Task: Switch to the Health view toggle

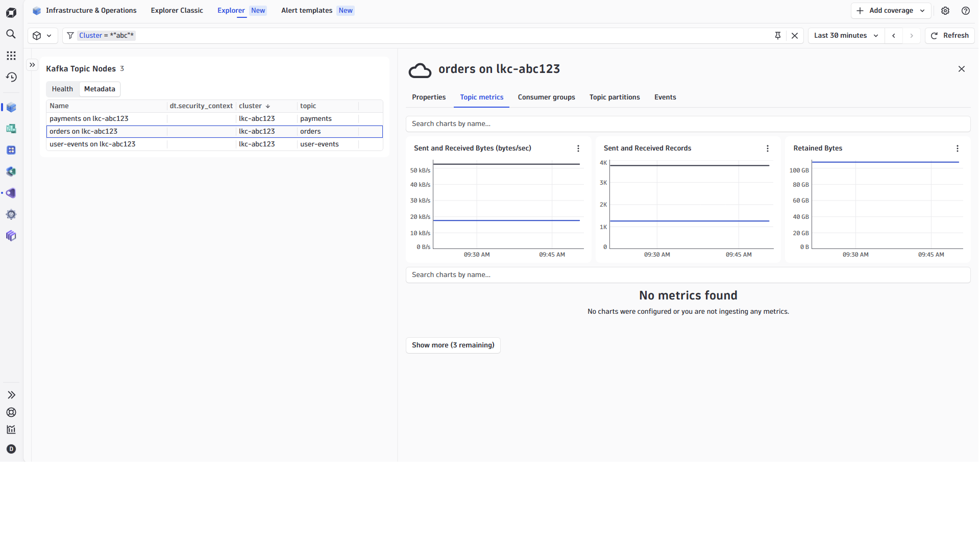Action: [x=62, y=89]
